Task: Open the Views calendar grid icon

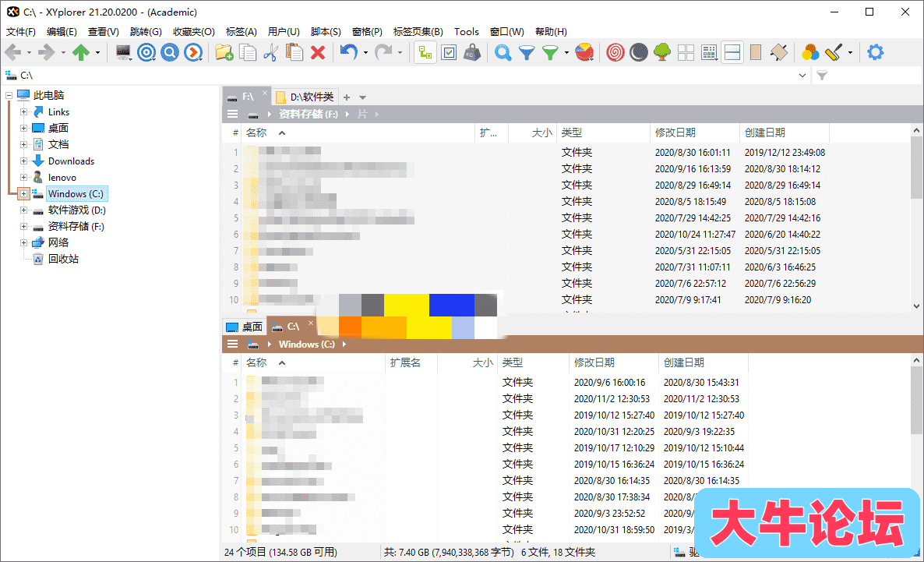Action: click(x=710, y=52)
